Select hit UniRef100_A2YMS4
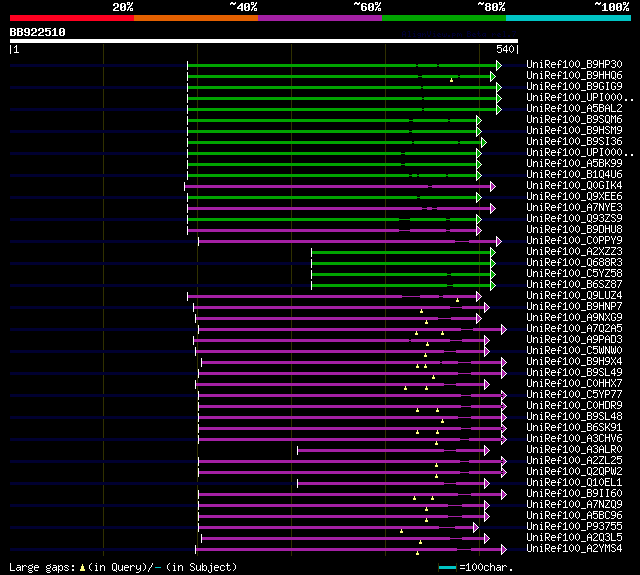 click(x=574, y=549)
